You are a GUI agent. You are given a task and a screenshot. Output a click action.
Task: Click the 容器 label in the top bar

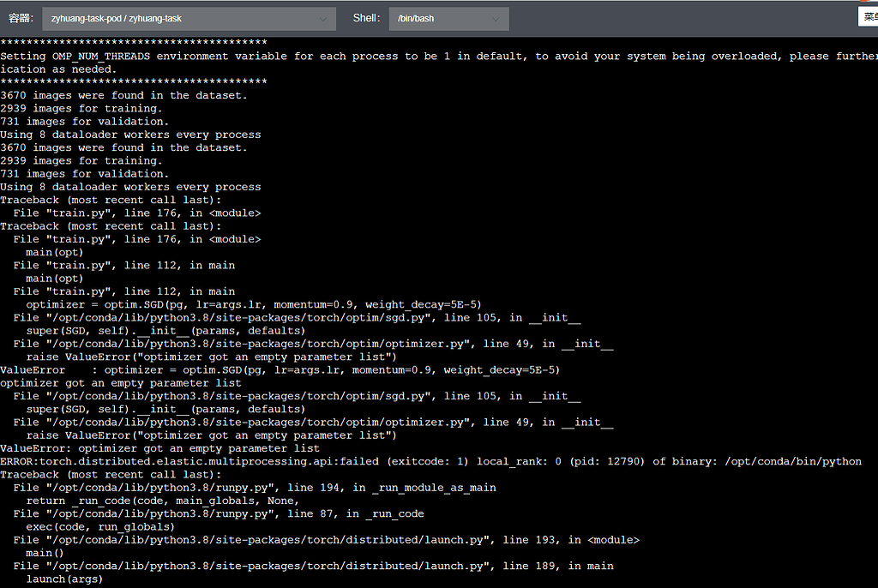(21, 18)
